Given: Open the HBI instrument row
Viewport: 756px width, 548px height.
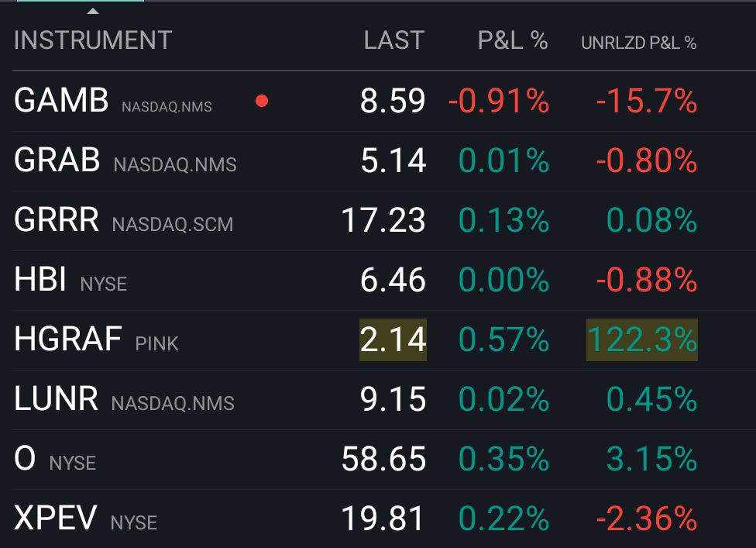Looking at the screenshot, I should 383,281.
